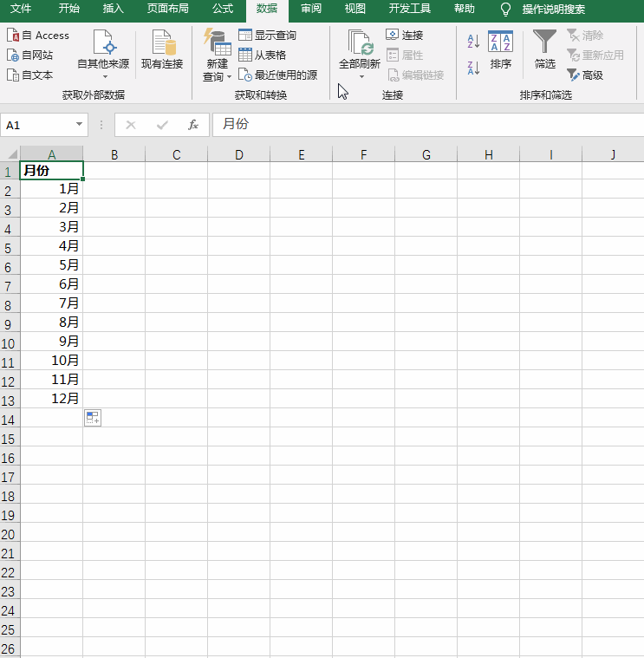Select the cell with 10月
644x658 pixels.
coord(52,361)
